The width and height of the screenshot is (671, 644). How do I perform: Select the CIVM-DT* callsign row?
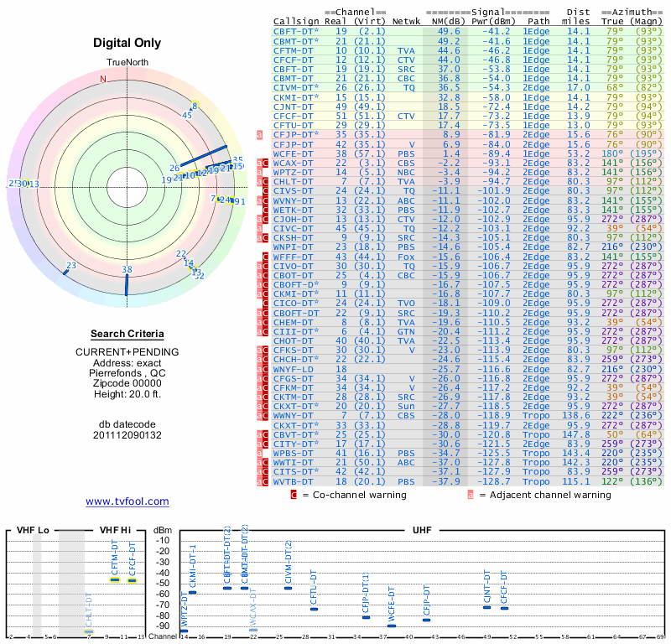(296, 88)
